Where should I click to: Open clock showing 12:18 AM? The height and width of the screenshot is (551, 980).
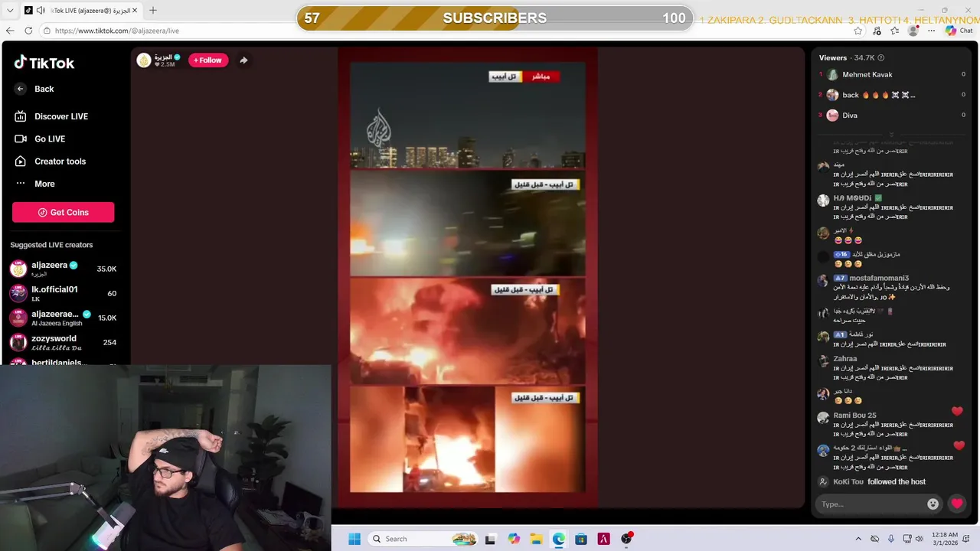pos(944,539)
